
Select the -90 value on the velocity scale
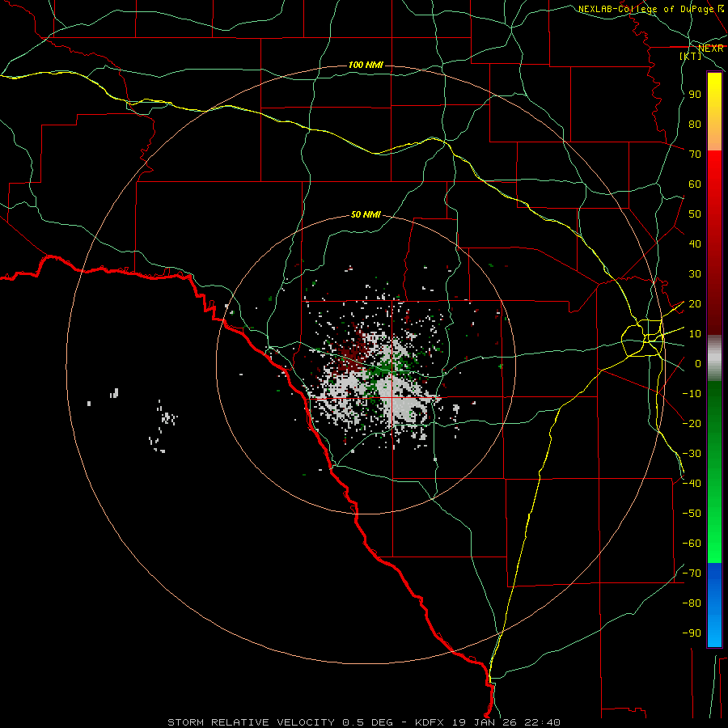pyautogui.click(x=692, y=633)
